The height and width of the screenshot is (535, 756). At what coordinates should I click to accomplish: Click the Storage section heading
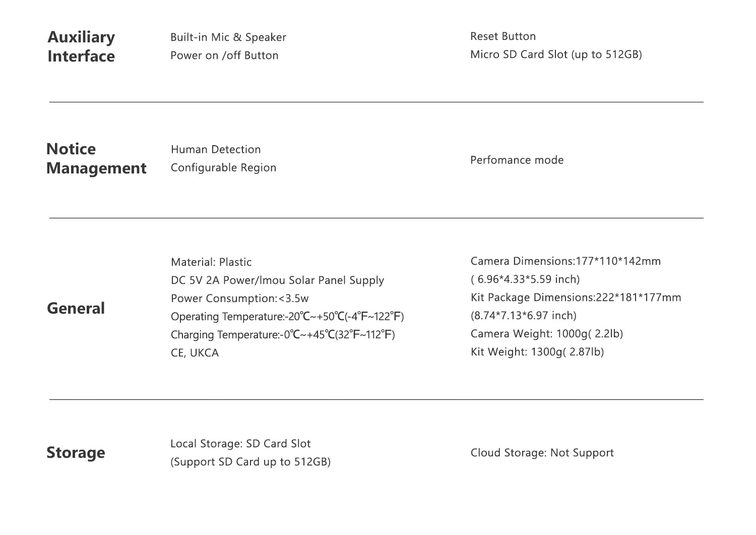(x=76, y=452)
